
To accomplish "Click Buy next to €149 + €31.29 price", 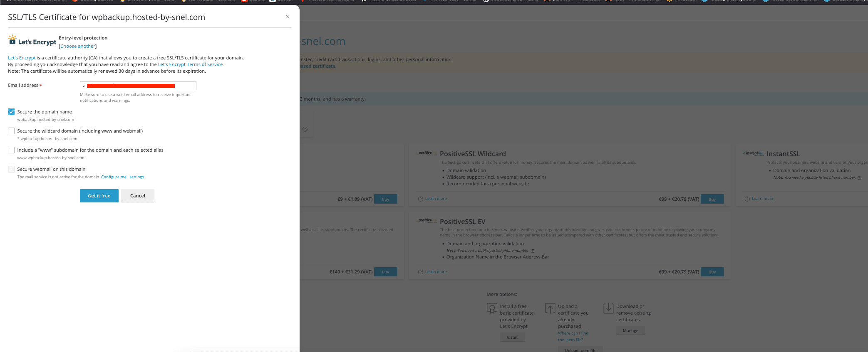I will click(386, 272).
